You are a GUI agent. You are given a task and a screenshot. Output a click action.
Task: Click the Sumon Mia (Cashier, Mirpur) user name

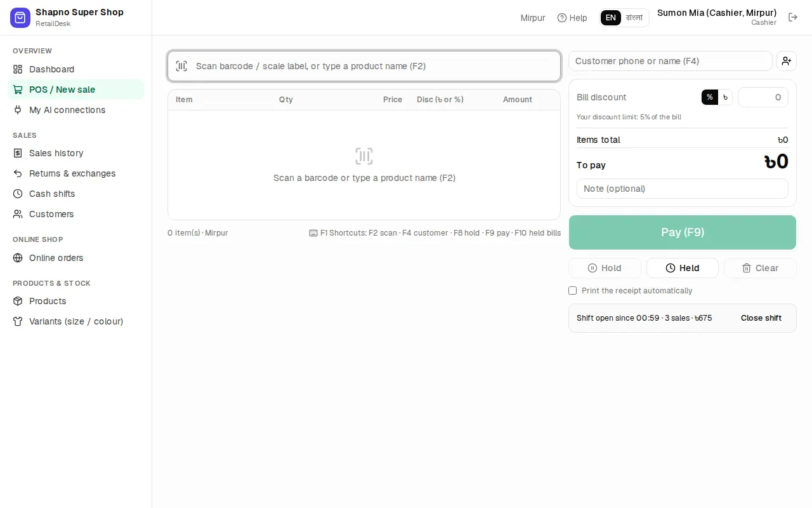(x=717, y=13)
